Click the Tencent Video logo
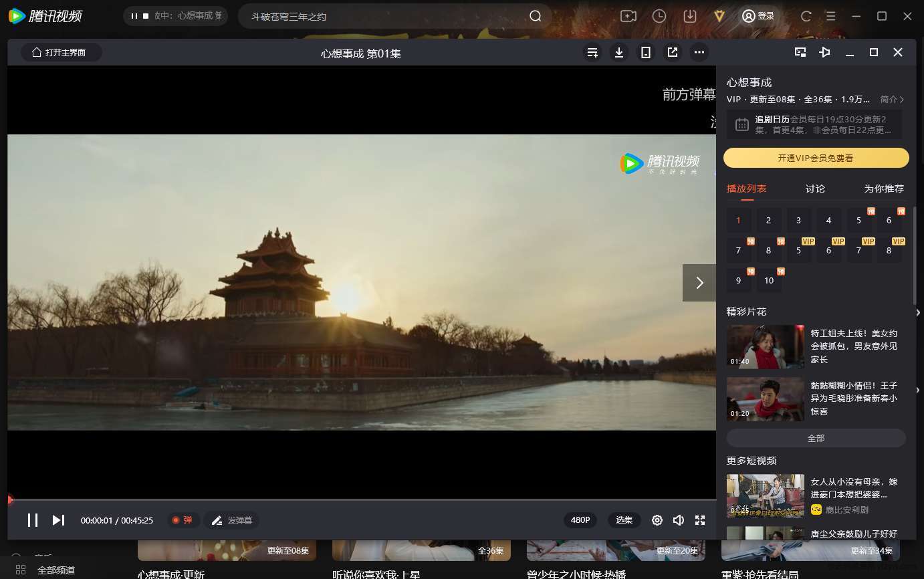 pyautogui.click(x=45, y=16)
